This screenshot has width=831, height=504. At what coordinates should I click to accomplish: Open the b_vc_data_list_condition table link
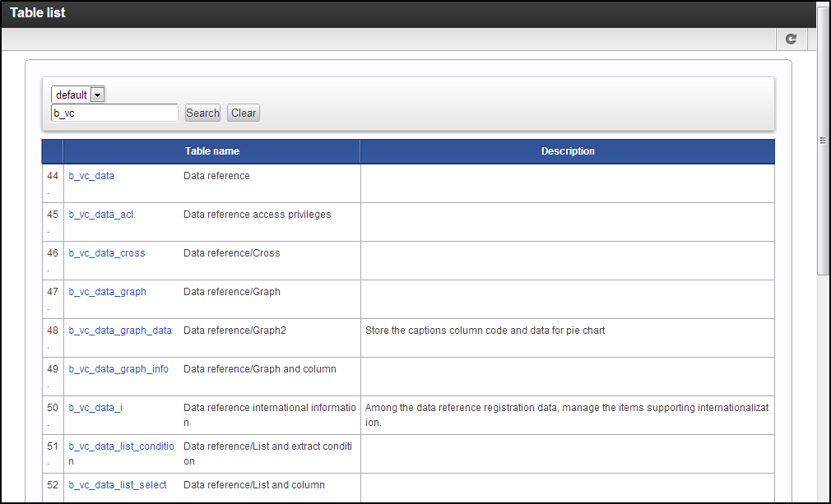point(121,446)
